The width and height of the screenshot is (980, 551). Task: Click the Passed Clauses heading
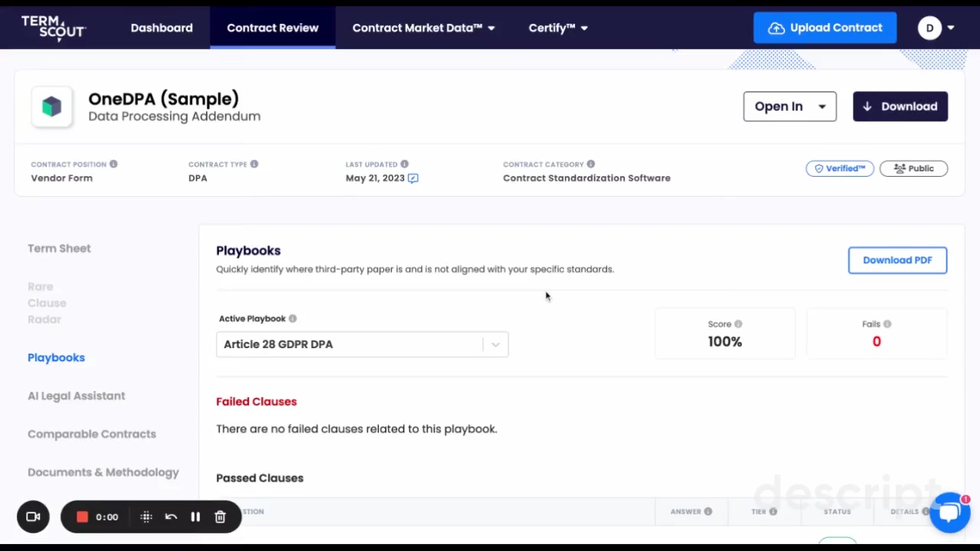260,478
